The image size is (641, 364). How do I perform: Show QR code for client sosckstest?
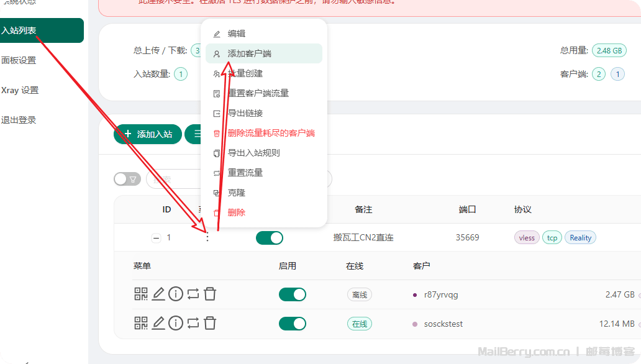140,323
